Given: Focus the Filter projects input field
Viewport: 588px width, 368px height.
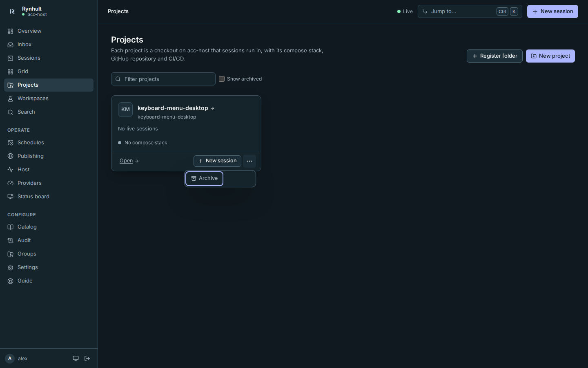Looking at the screenshot, I should click(x=163, y=79).
